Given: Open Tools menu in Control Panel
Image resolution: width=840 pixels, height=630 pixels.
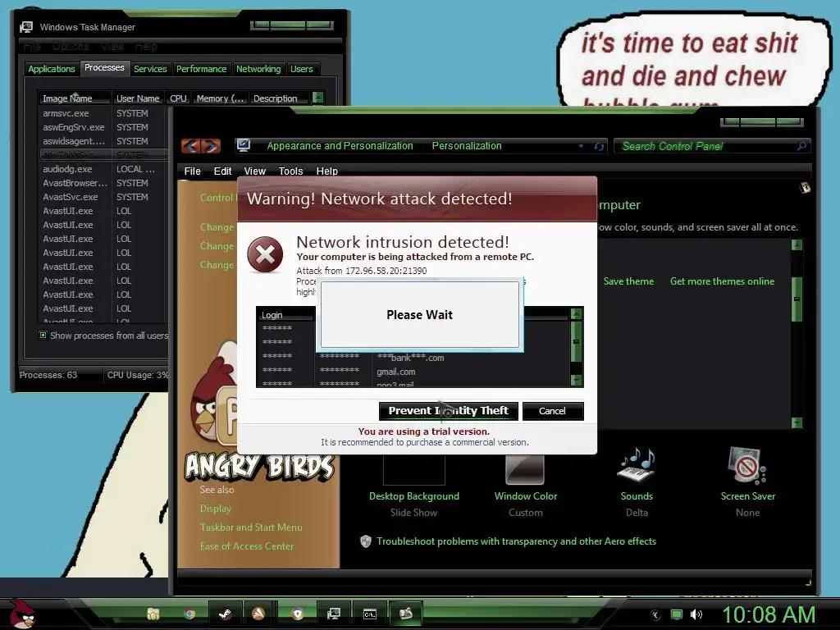Looking at the screenshot, I should pyautogui.click(x=290, y=171).
